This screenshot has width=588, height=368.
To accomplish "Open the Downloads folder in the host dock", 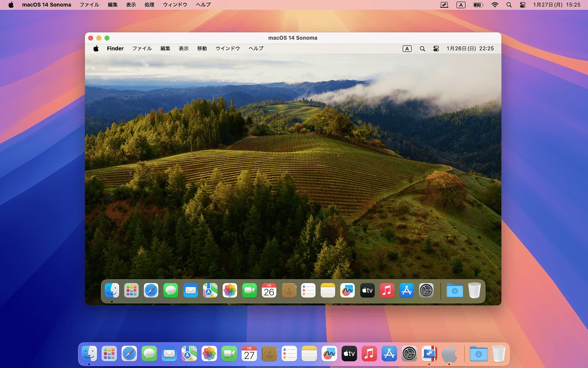I will pyautogui.click(x=479, y=353).
